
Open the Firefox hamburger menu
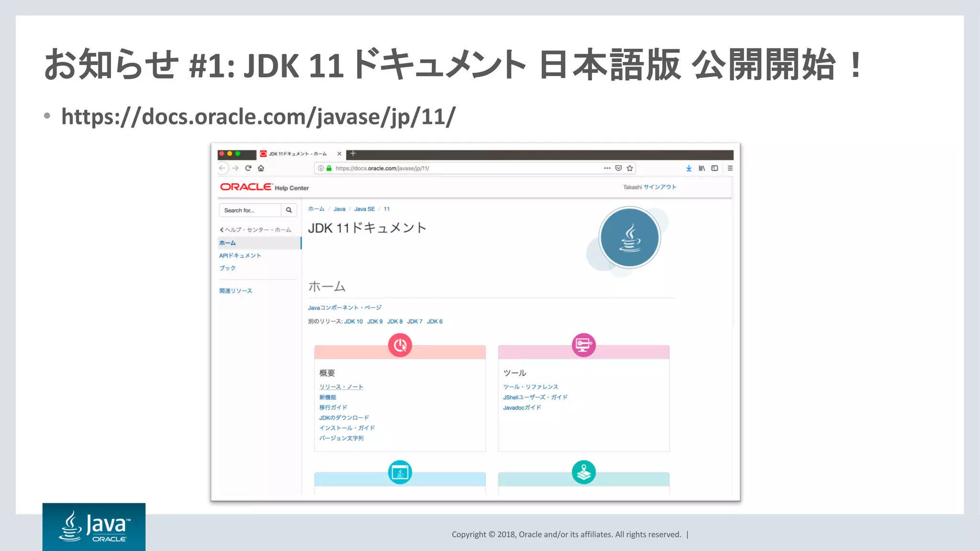pyautogui.click(x=730, y=168)
